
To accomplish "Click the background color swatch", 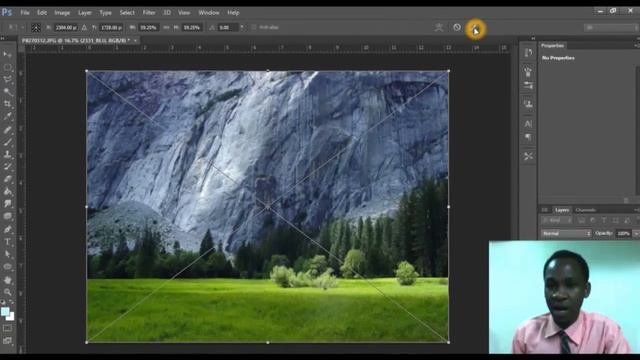I will [11, 317].
